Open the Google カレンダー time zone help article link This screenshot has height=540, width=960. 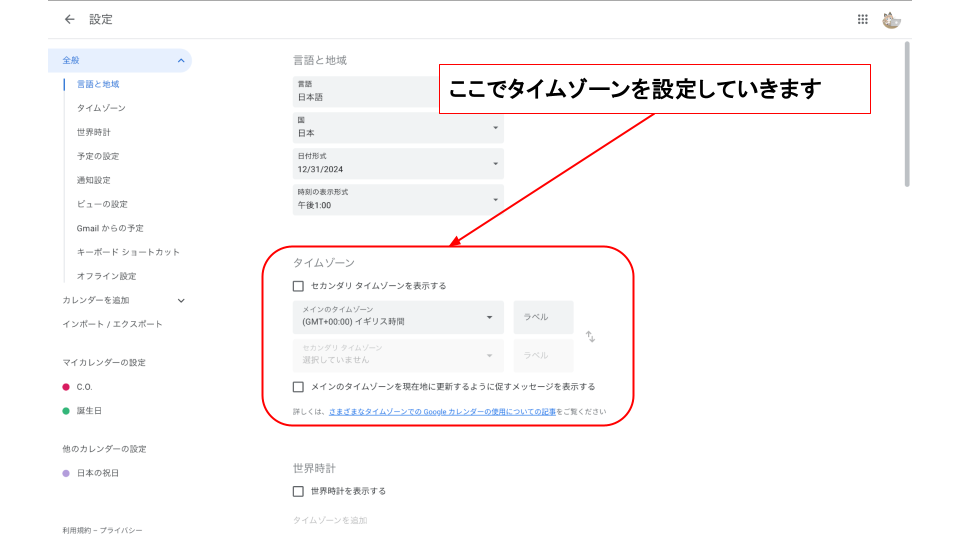tap(442, 411)
